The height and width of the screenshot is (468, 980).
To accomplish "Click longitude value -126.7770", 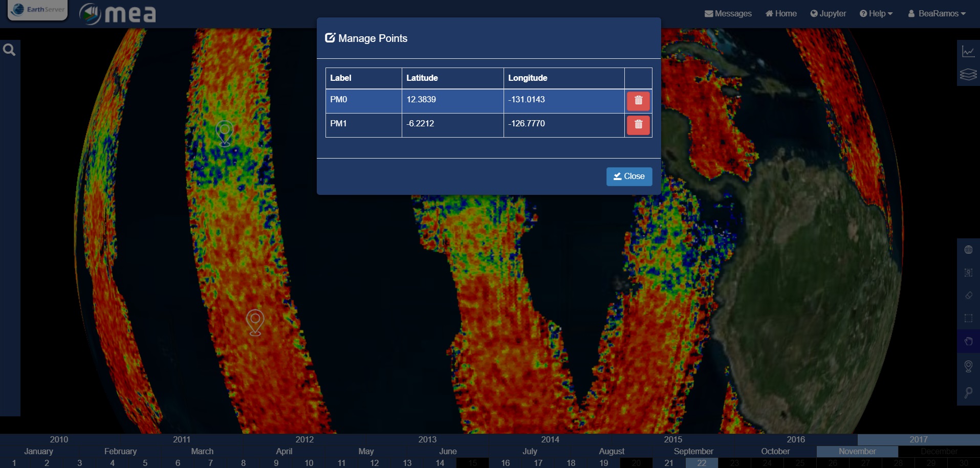I will pyautogui.click(x=527, y=123).
